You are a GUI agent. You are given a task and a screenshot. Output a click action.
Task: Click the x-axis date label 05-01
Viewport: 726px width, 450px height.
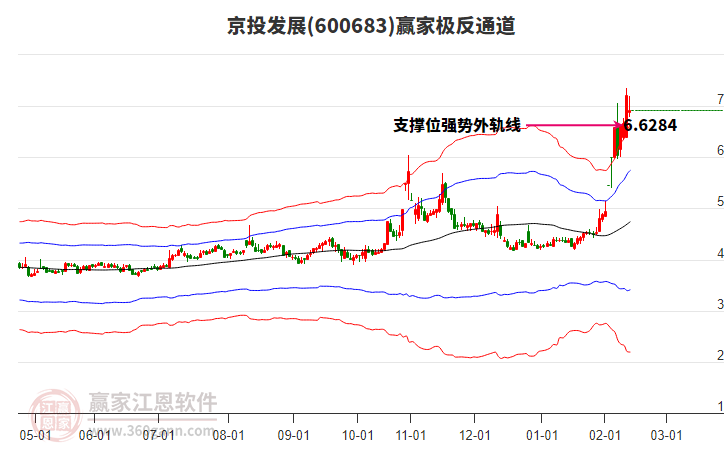coord(35,435)
